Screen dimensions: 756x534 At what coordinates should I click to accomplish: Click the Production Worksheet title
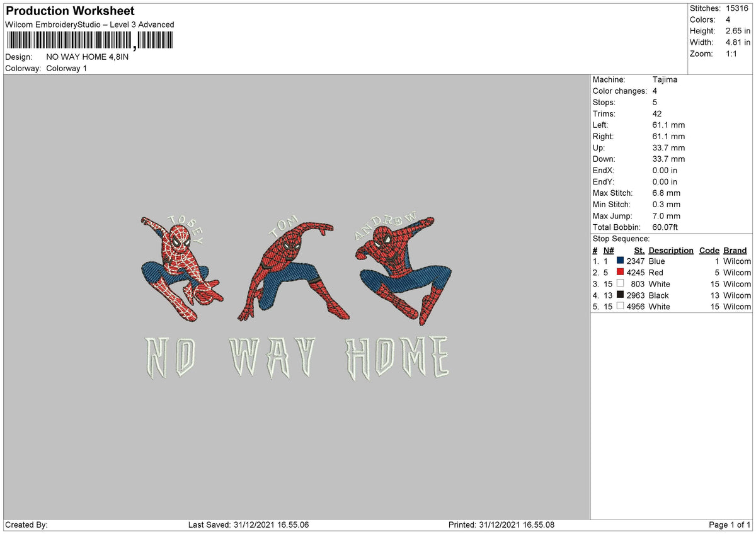point(70,11)
